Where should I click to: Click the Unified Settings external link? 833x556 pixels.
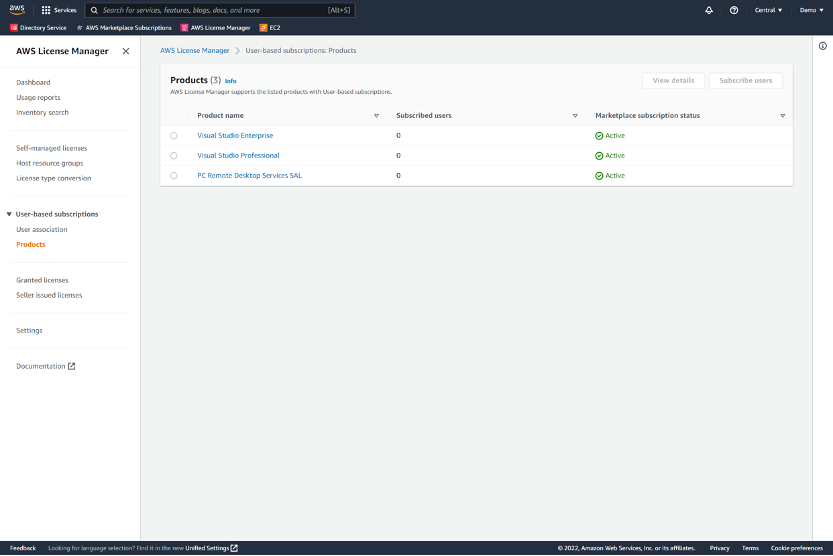211,548
